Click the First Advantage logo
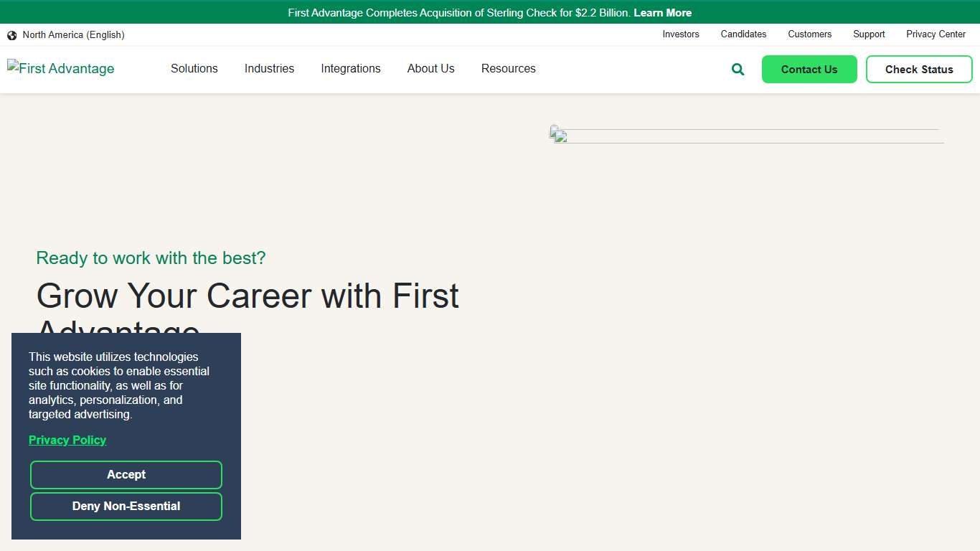 click(60, 68)
